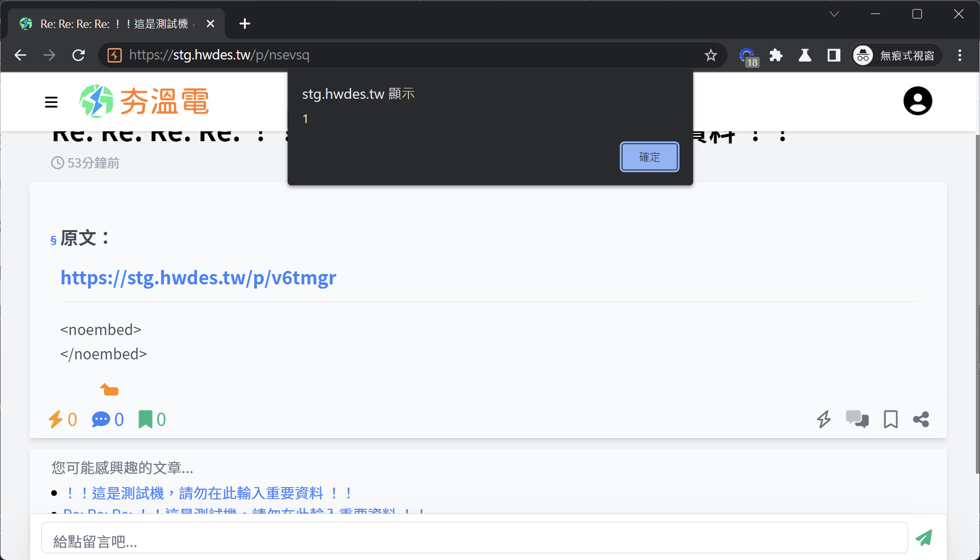Click the stg.hwdes.tw 顯示 dialog title text
The height and width of the screenshot is (560, 980).
(358, 94)
